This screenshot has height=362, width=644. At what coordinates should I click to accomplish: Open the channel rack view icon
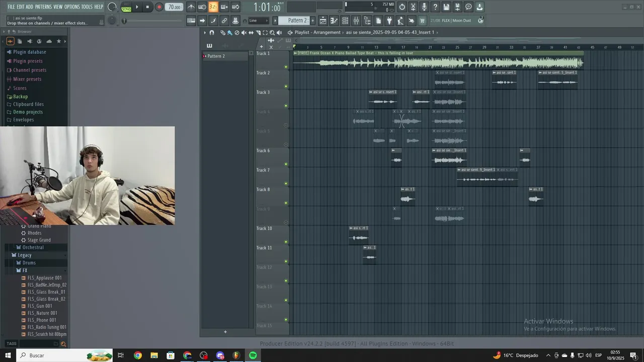345,21
